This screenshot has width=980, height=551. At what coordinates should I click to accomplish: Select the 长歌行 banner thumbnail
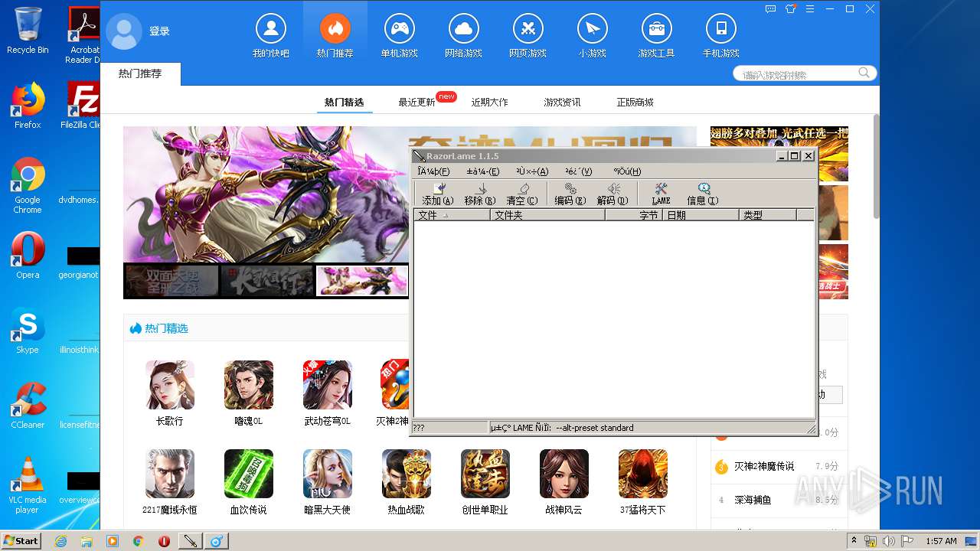click(x=267, y=281)
